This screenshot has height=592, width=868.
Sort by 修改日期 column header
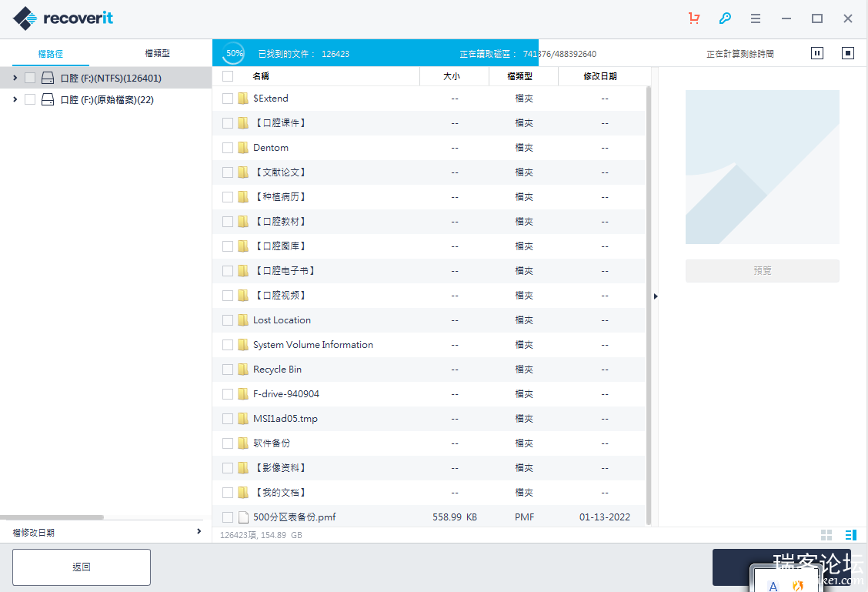600,76
